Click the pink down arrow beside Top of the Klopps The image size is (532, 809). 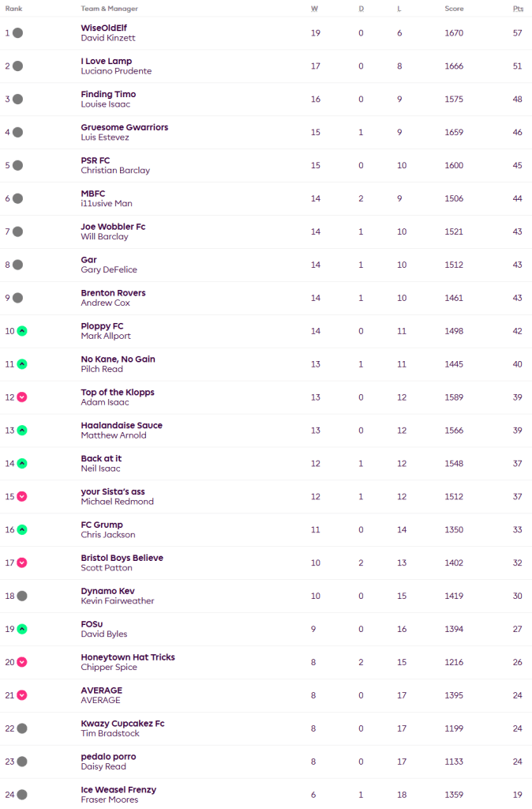(x=22, y=397)
